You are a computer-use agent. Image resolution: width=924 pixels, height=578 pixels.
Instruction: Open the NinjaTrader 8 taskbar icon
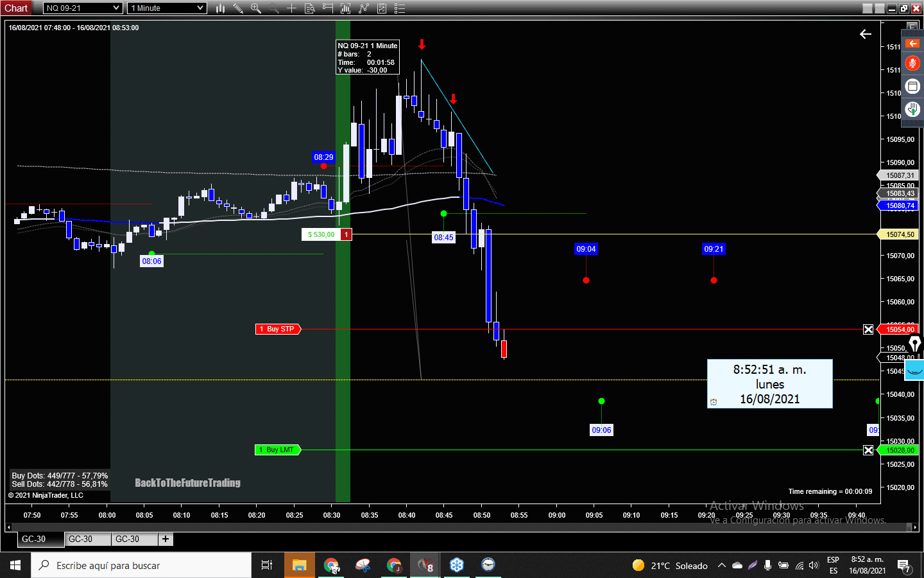pos(425,565)
